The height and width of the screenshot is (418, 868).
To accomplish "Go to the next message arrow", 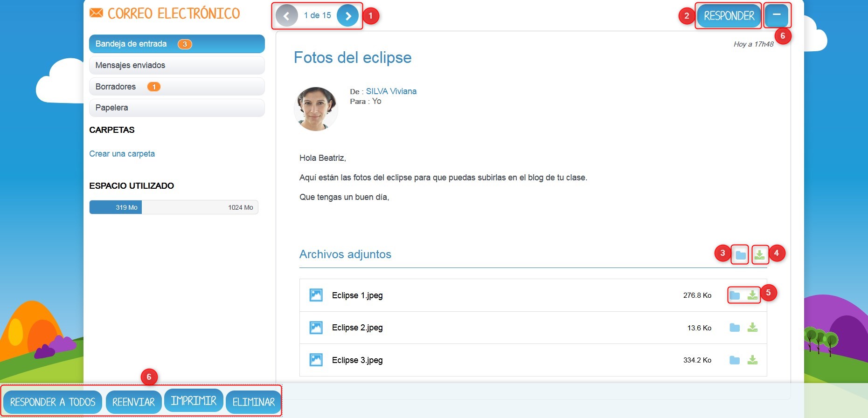I will coord(347,16).
